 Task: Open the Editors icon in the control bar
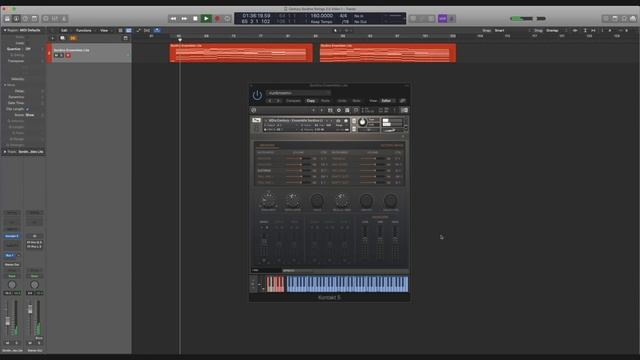point(64,18)
